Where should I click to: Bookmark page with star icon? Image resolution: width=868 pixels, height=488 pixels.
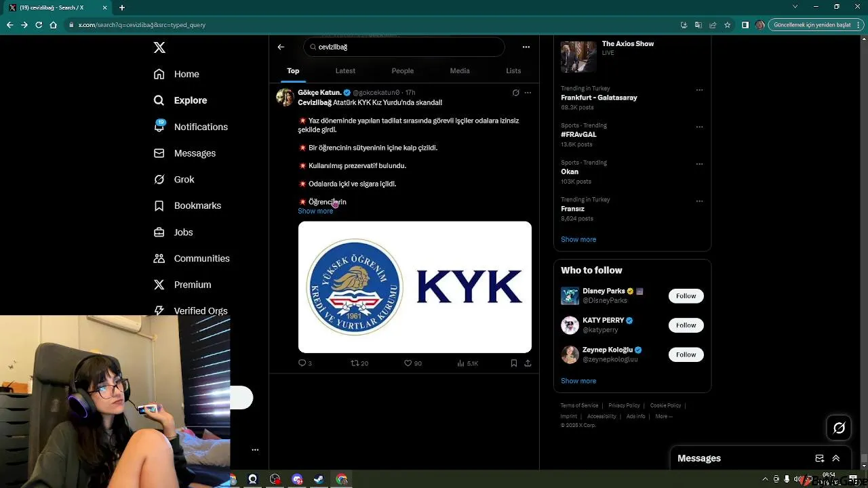728,25
